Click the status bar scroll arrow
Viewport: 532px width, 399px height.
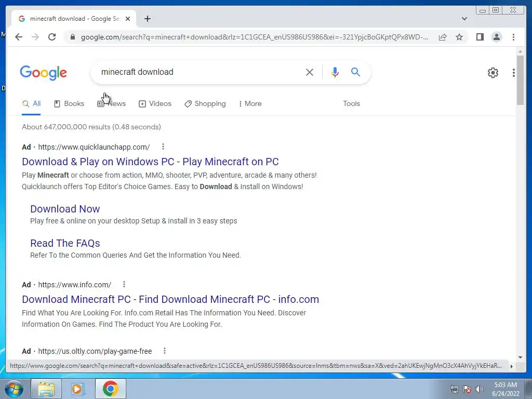(512, 366)
